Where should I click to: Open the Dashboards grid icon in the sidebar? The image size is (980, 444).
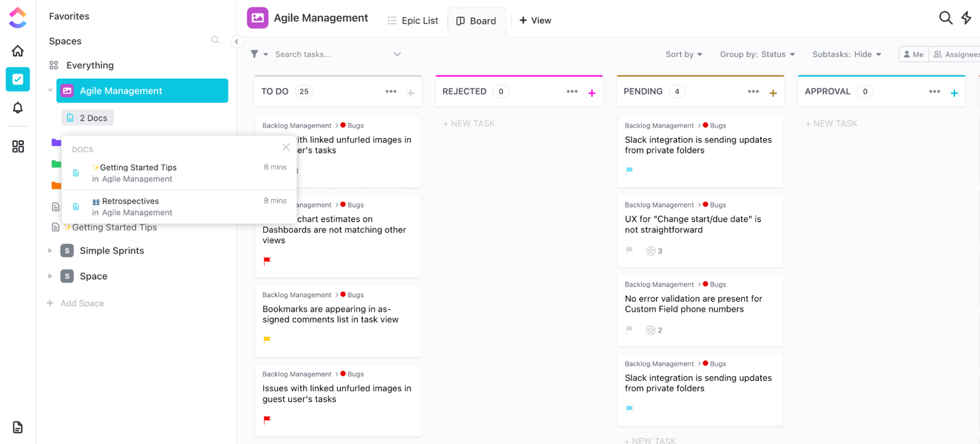click(18, 146)
